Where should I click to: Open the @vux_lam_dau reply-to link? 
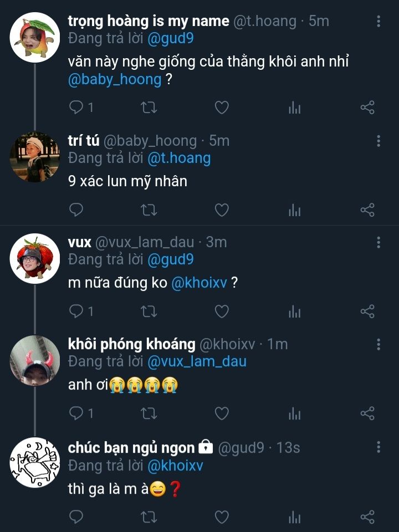pos(197,362)
